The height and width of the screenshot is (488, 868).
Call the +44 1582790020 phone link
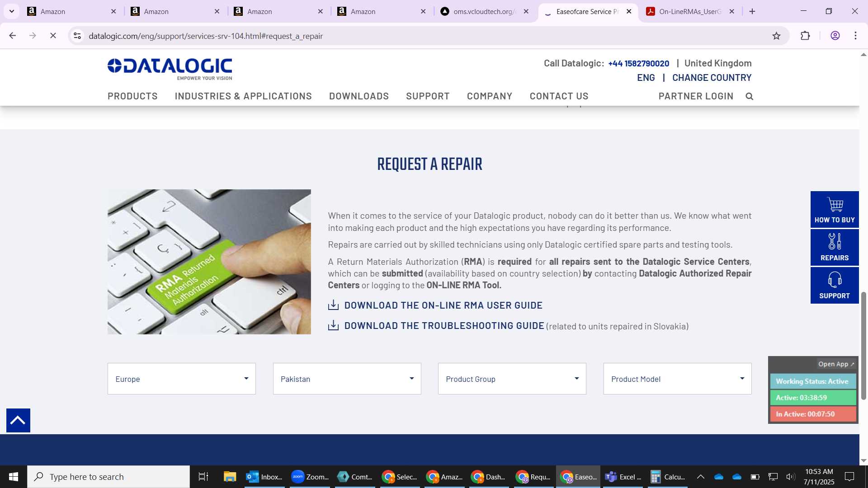click(638, 64)
